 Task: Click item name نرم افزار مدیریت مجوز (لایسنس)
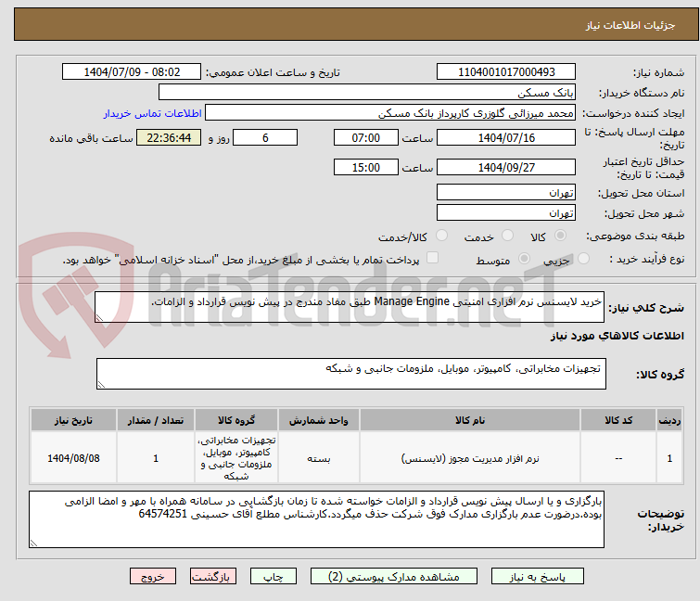pyautogui.click(x=470, y=458)
